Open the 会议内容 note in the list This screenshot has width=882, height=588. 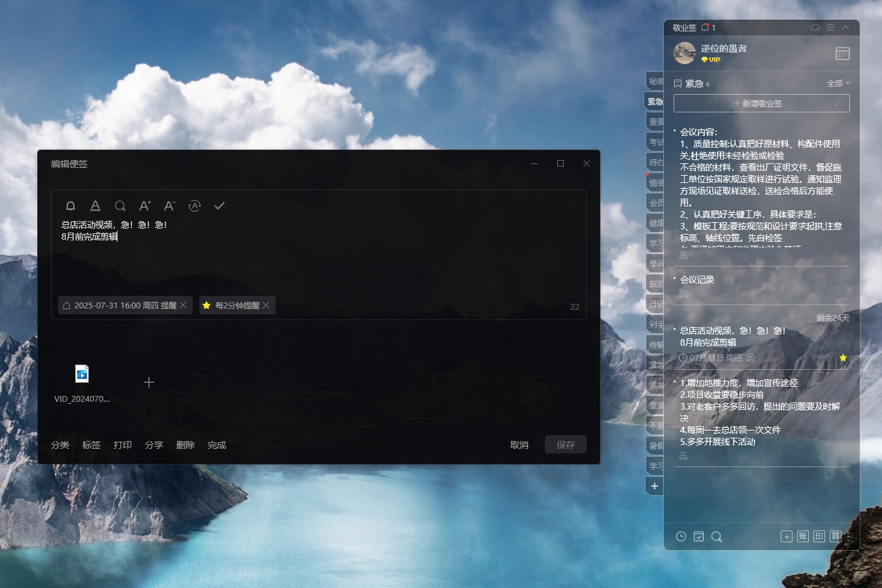click(762, 186)
